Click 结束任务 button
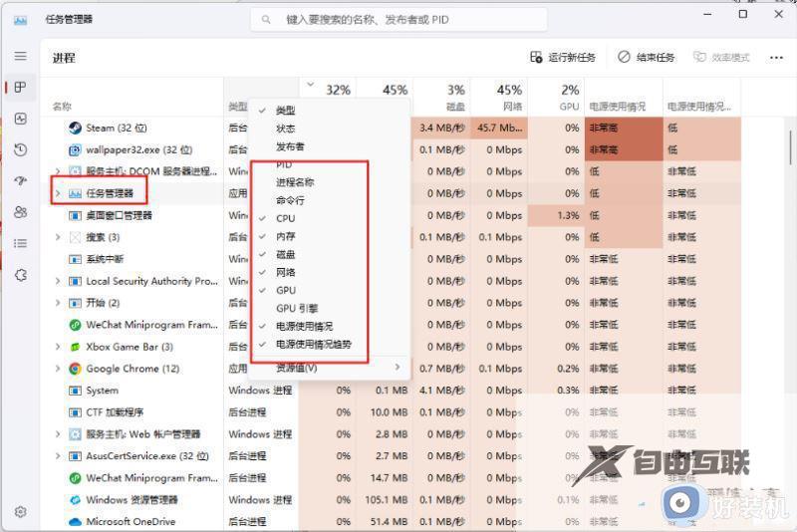 (x=646, y=58)
